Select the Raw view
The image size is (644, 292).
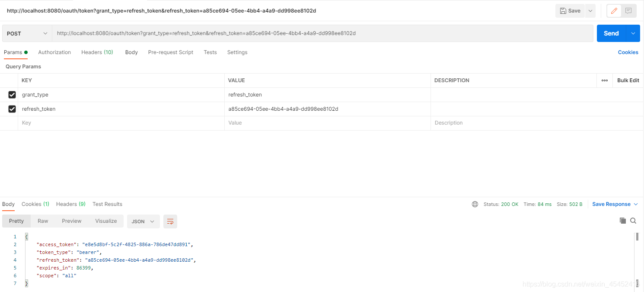[43, 221]
